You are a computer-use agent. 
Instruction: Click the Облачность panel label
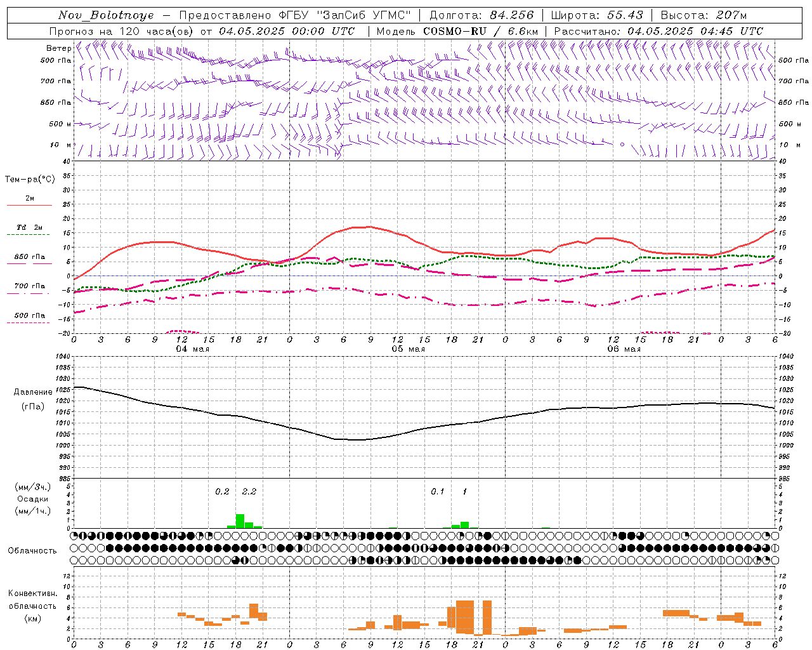[x=32, y=550]
